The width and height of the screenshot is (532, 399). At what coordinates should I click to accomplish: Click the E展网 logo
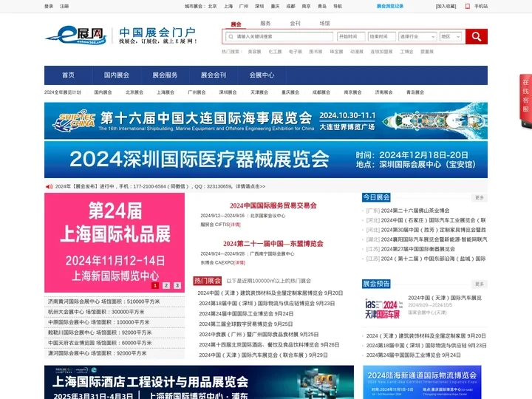click(76, 35)
